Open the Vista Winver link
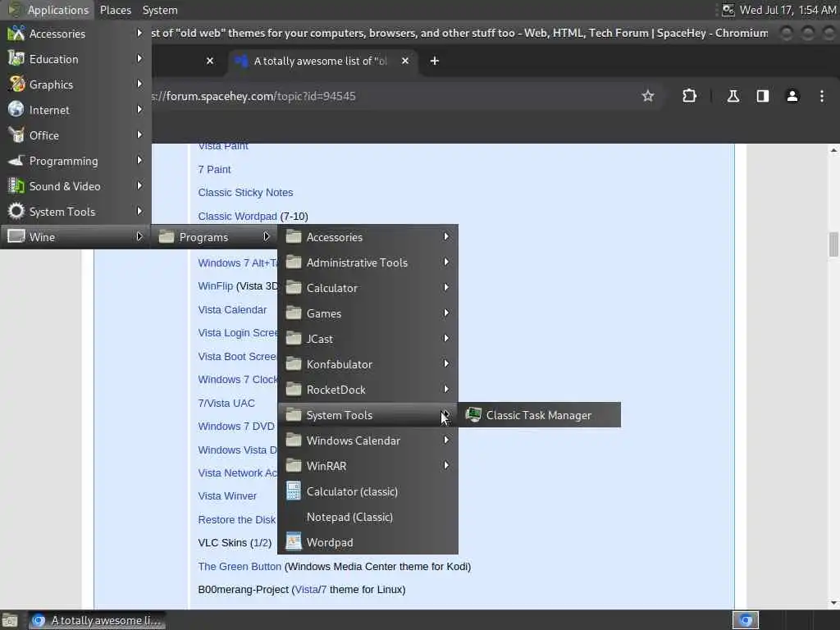Viewport: 840px width, 630px height. (x=227, y=496)
